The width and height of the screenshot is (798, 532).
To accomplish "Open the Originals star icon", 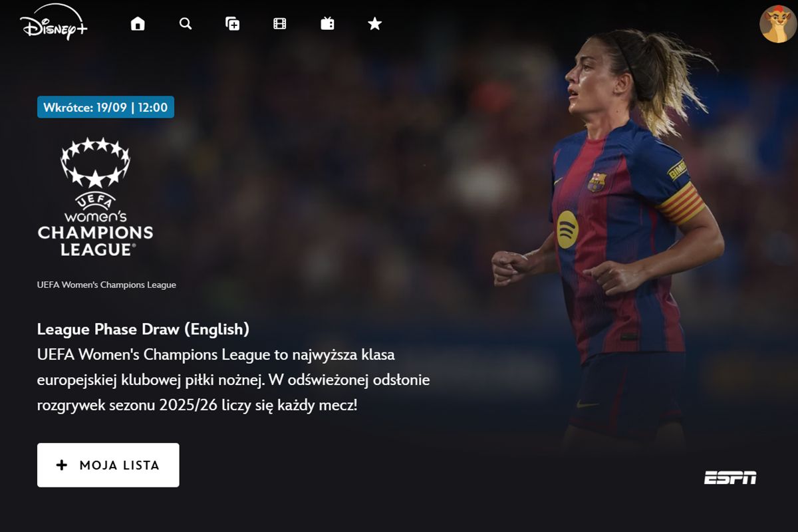I will tap(374, 24).
